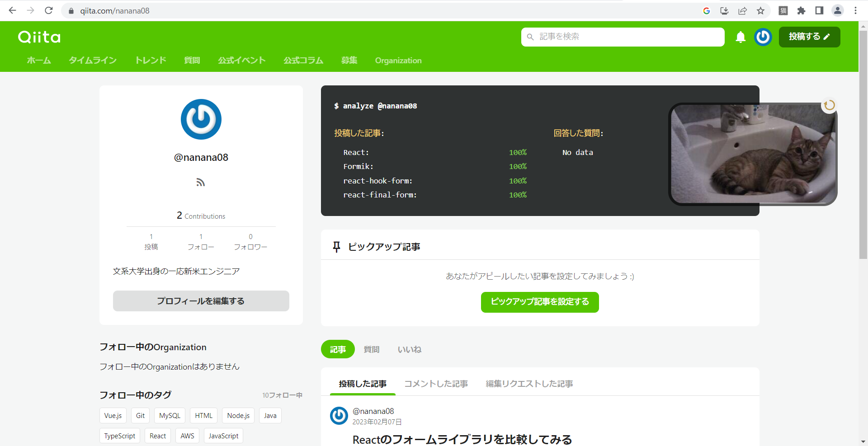Click the TypeScript tag under followed tags
The width and height of the screenshot is (868, 446).
119,436
